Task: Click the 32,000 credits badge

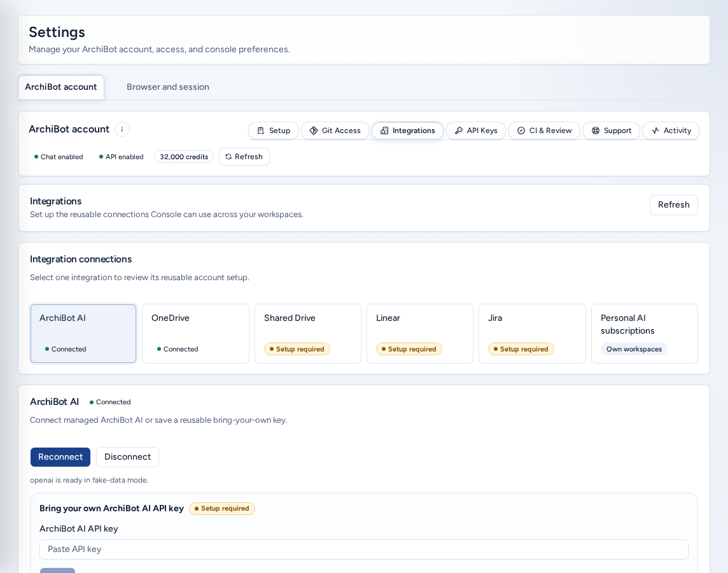Action: (184, 157)
